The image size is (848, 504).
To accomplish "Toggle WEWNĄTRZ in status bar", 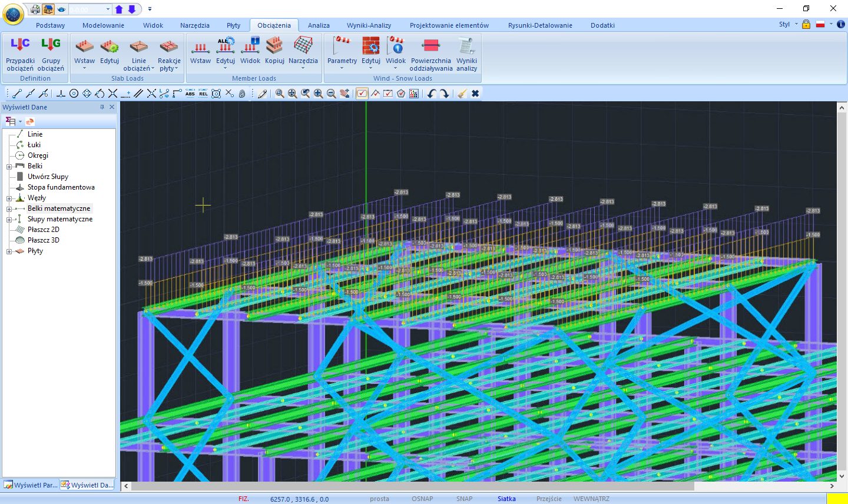I will pos(591,499).
